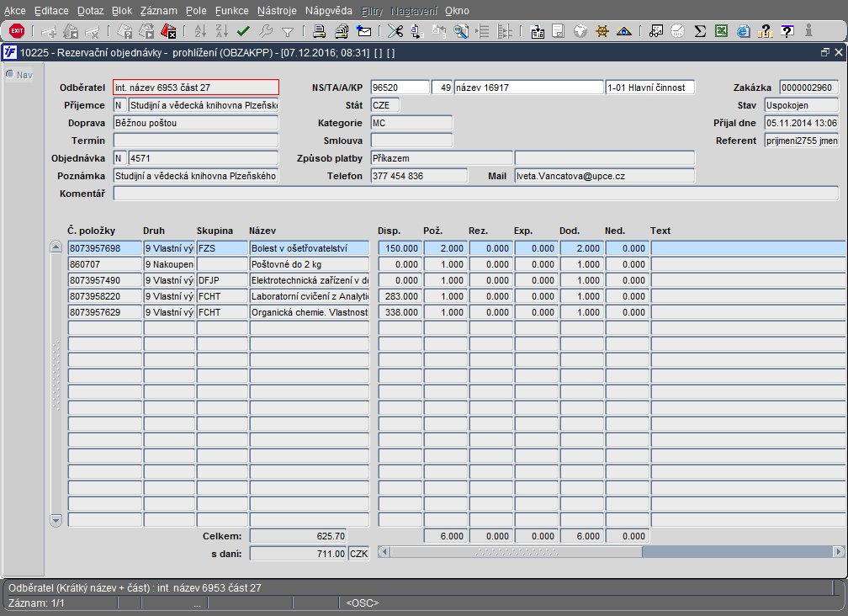This screenshot has height=616, width=848.
Task: Open the Dotaz menu
Action: pyautogui.click(x=90, y=11)
